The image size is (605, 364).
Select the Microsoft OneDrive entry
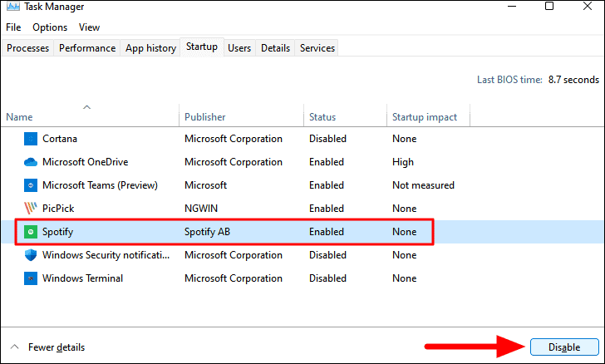click(x=86, y=162)
